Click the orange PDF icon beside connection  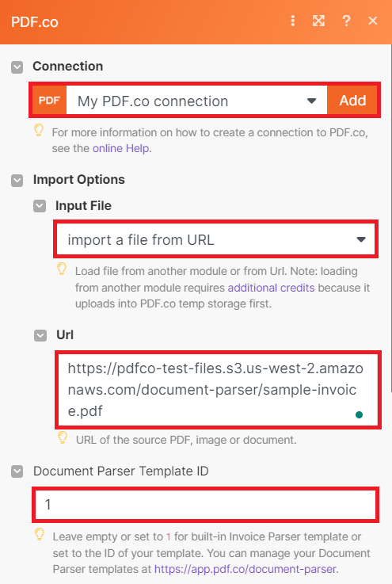(x=49, y=101)
